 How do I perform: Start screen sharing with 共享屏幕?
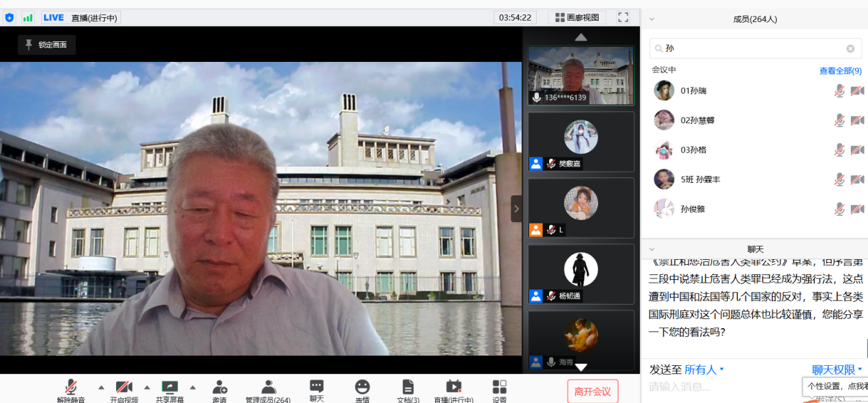(169, 387)
